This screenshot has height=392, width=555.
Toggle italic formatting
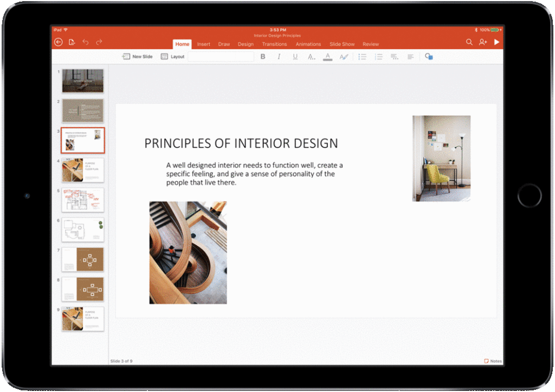click(279, 56)
